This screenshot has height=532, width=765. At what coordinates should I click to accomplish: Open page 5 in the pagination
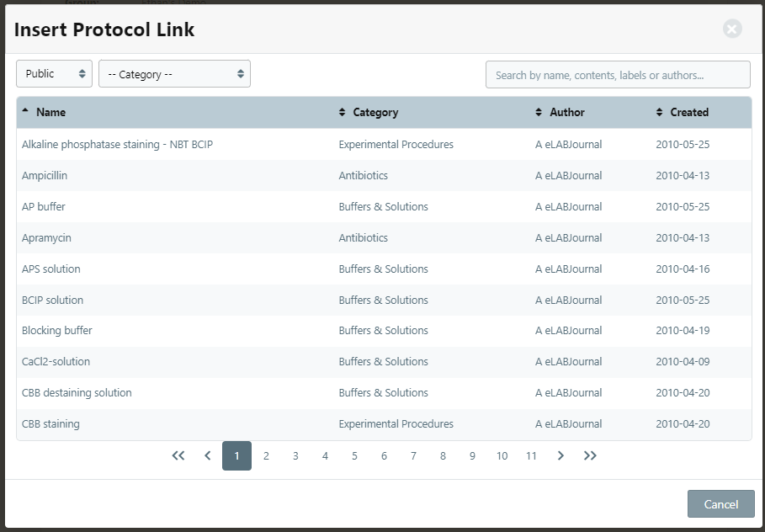pos(354,455)
